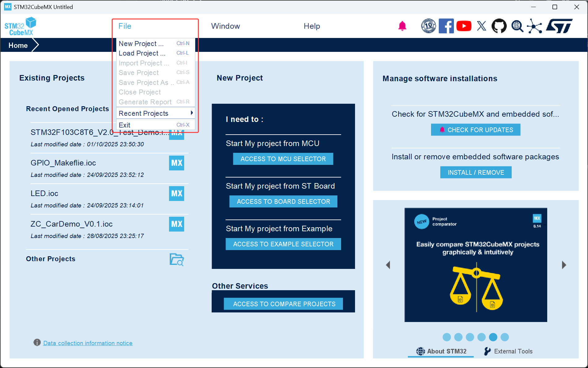The image size is (588, 368).
Task: Expand the Recent Projects submenu
Action: (x=155, y=113)
